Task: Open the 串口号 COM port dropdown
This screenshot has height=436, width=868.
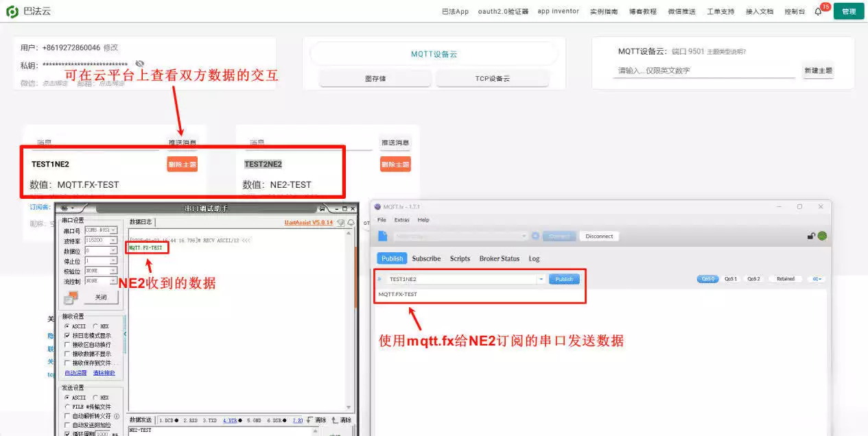Action: click(113, 230)
